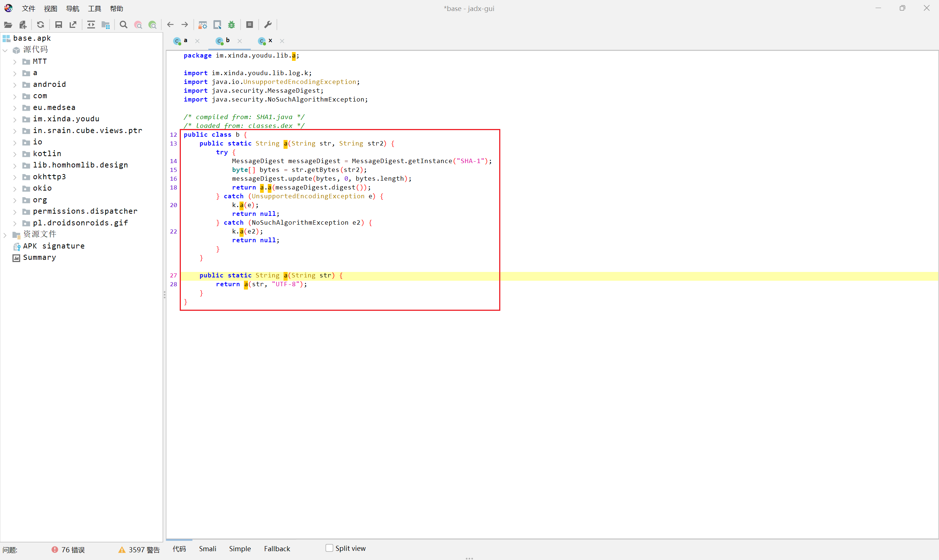
Task: Click the Summary node icon
Action: (x=16, y=258)
